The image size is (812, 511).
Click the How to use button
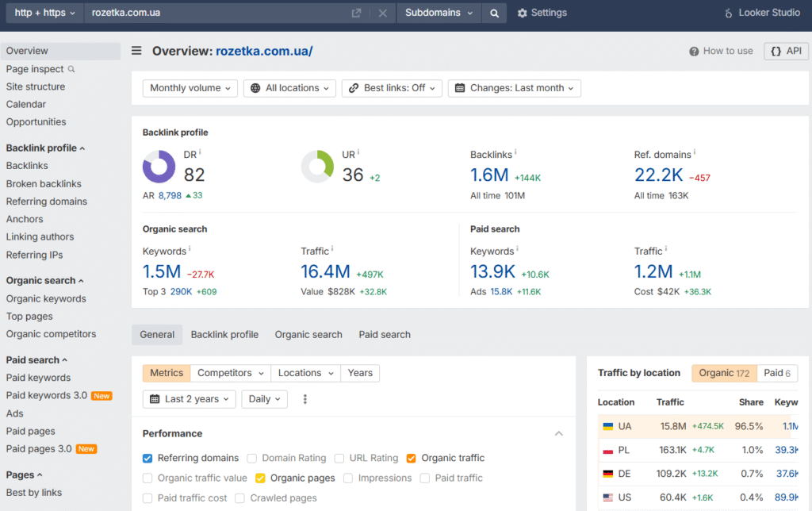tap(720, 51)
